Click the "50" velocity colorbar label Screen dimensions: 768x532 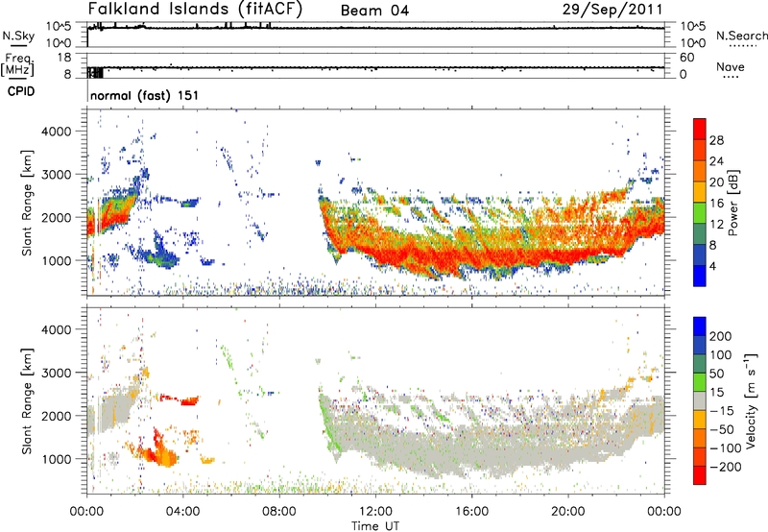coord(716,374)
